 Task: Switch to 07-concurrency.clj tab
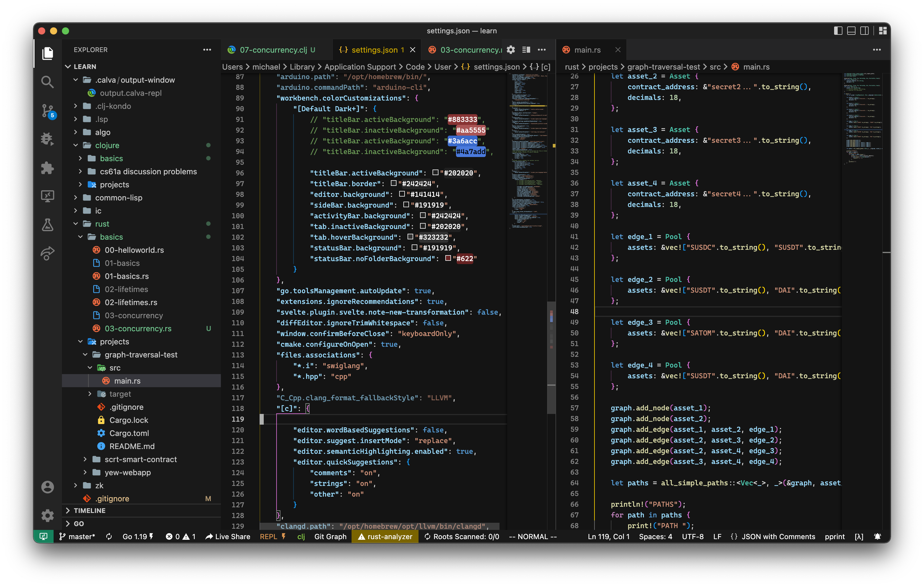tap(273, 50)
